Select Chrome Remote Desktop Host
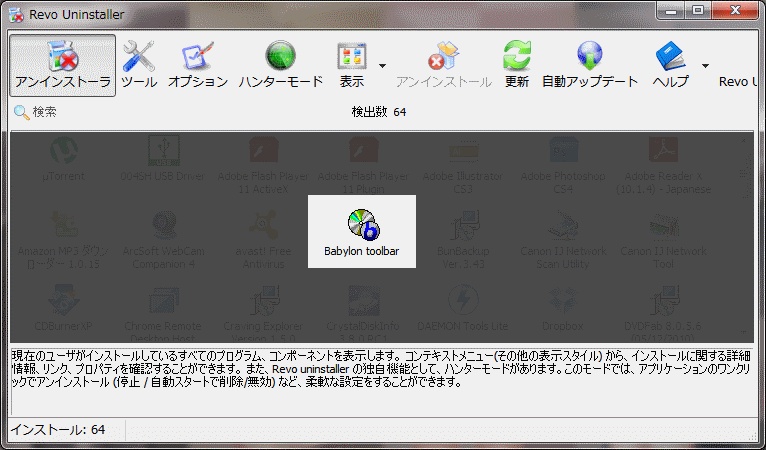Viewport: 766px width, 450px height. tap(163, 314)
